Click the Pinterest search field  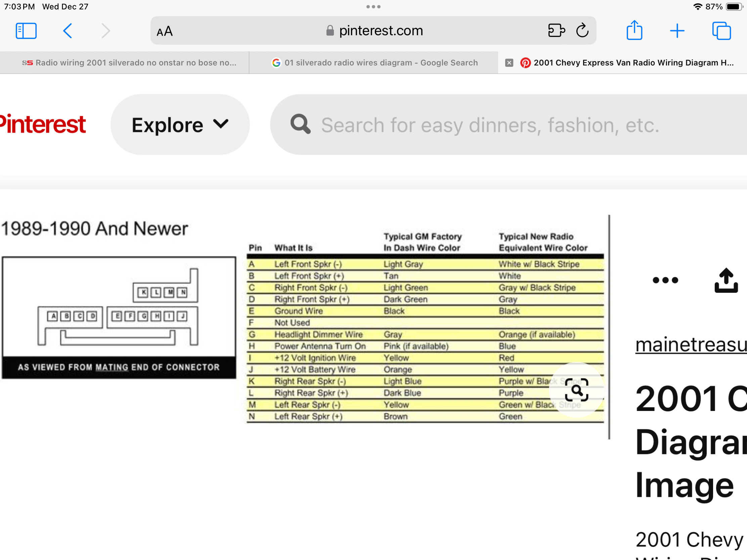[x=509, y=125]
